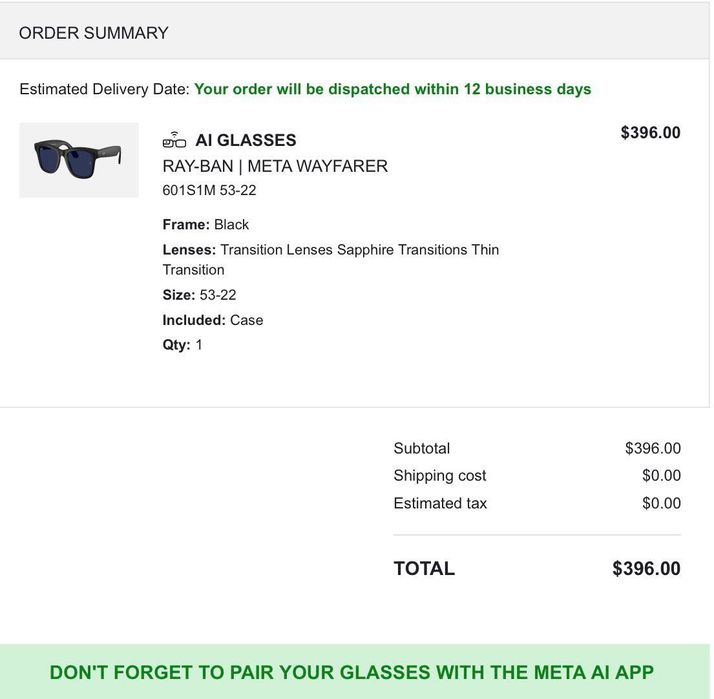Open the Wayfarer glasses product thumbnail
714x699 pixels.
79,160
